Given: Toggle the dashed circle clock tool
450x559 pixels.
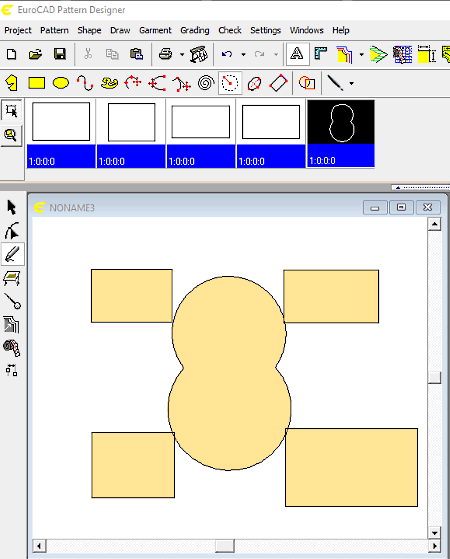Looking at the screenshot, I should [230, 83].
